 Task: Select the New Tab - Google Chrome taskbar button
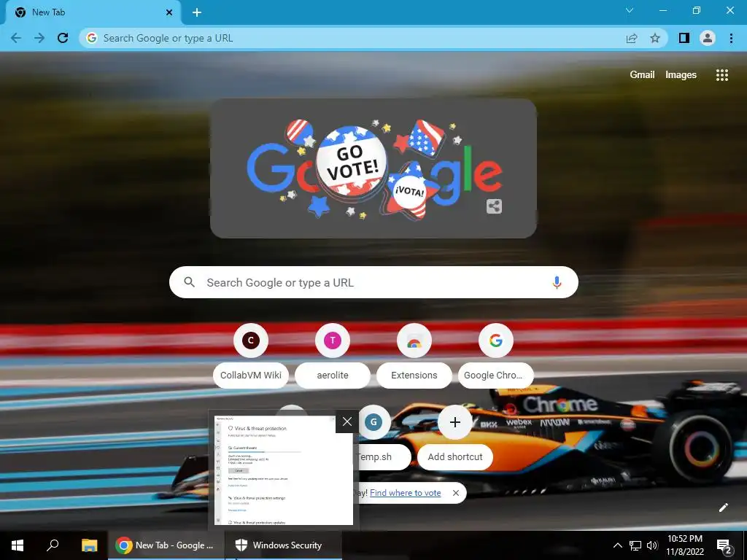coord(166,545)
